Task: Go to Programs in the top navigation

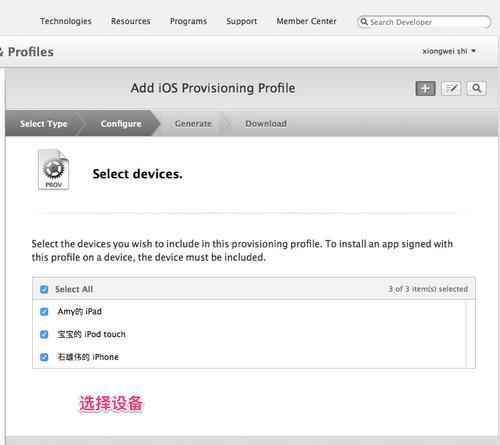Action: (188, 21)
